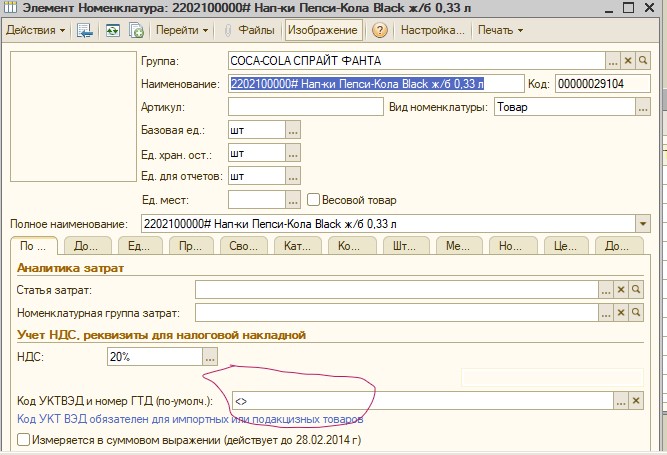Switch to the first 'До...' tab

point(87,246)
